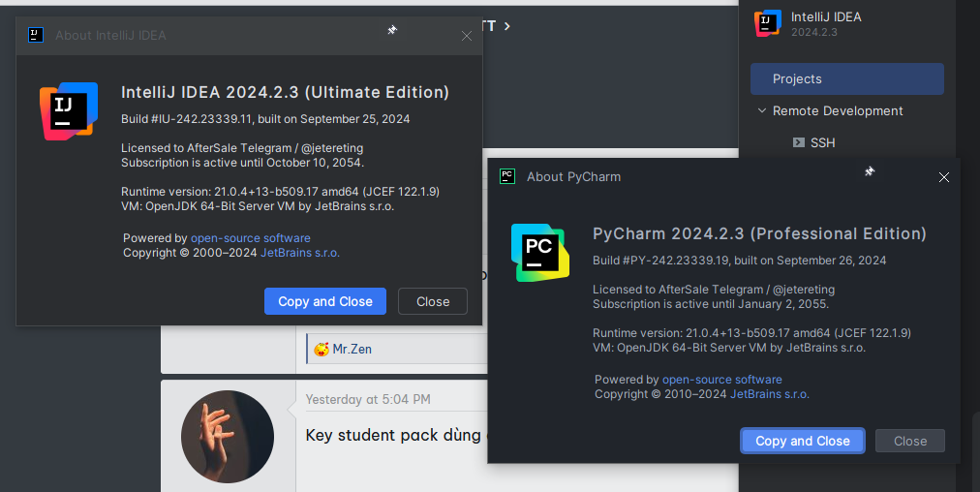Click IntelliJ IDEA 2024.2.3 (Ultimate Edition) heading
This screenshot has width=980, height=492.
(285, 93)
